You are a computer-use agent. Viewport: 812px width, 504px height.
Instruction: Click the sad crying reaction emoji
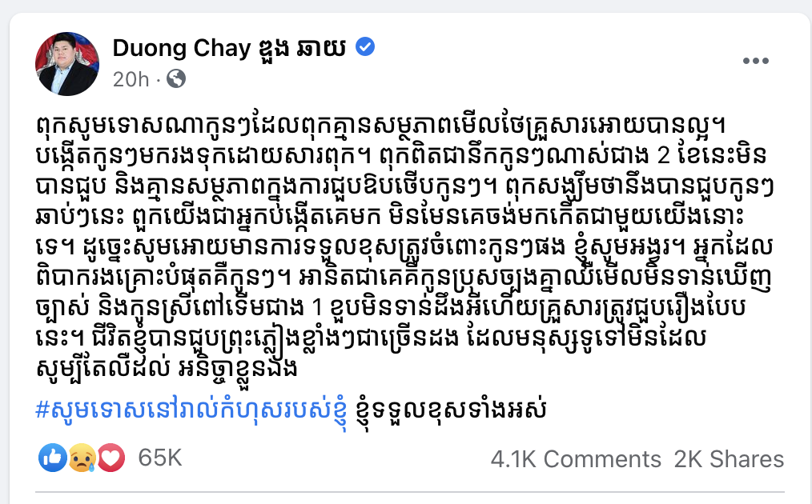(82, 458)
